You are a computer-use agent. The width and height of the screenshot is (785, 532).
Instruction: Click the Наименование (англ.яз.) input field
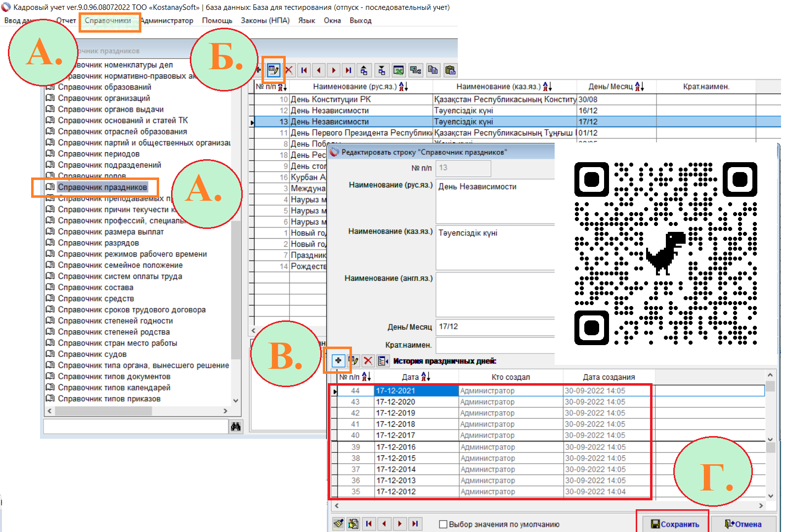(x=495, y=295)
